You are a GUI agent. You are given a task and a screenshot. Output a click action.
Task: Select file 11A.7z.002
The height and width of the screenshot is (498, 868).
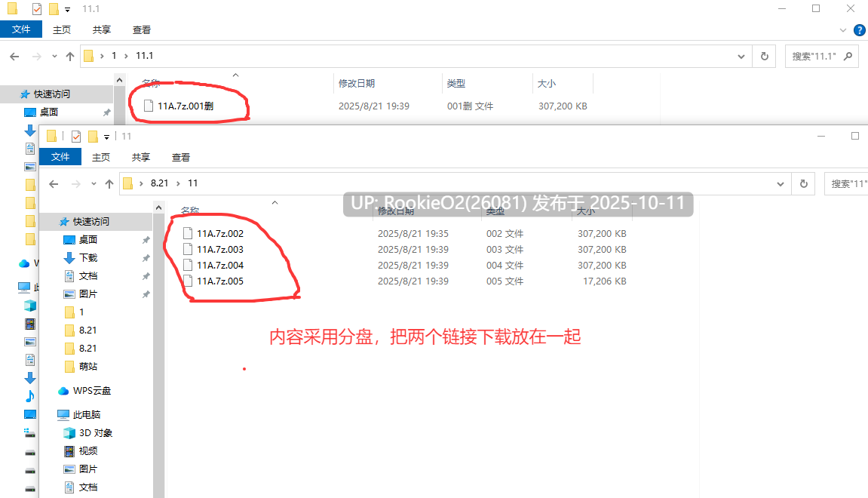click(x=220, y=233)
